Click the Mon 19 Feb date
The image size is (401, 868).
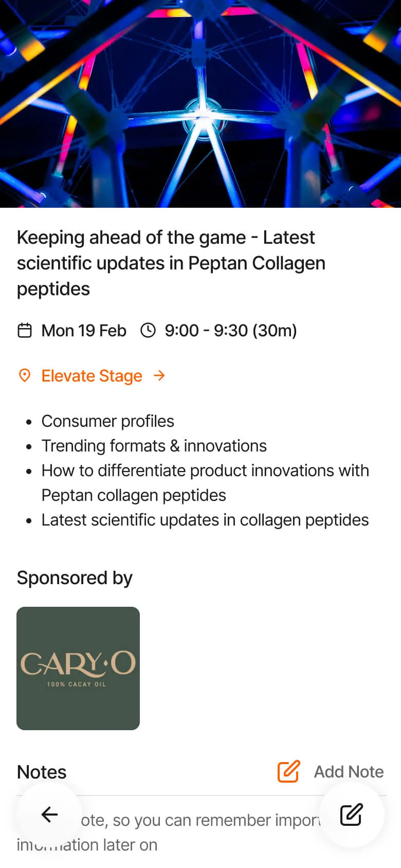[84, 330]
